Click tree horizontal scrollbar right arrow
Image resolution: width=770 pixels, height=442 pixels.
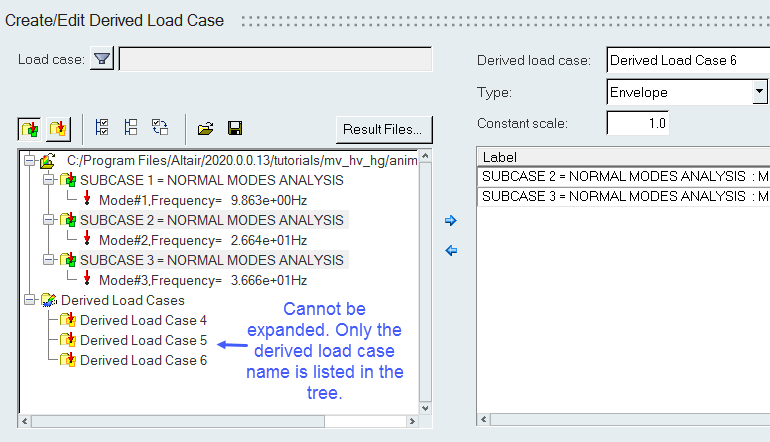click(x=412, y=421)
